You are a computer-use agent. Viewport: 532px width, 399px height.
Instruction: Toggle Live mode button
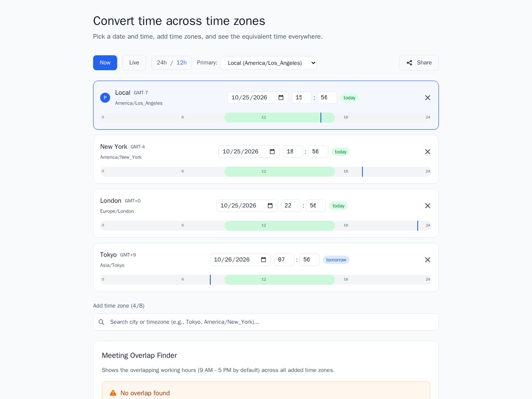134,63
